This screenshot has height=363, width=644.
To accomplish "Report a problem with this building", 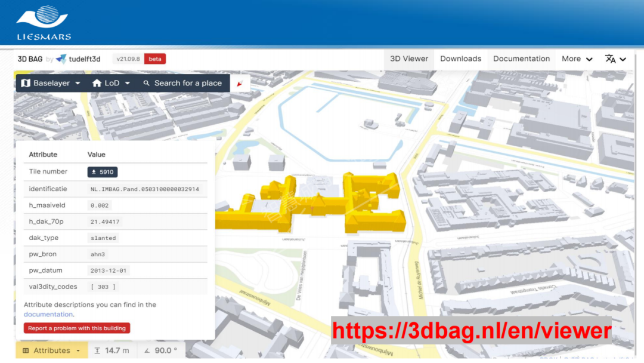I will point(77,328).
